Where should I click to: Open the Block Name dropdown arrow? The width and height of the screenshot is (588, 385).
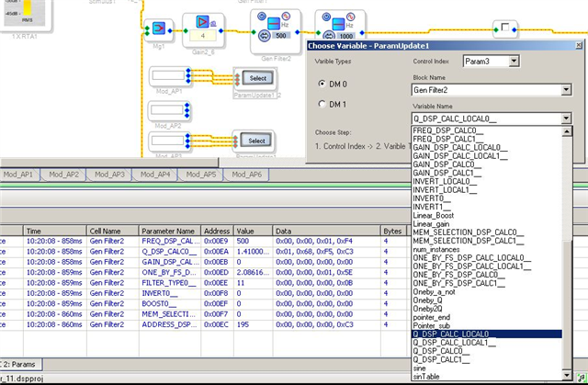coord(566,90)
